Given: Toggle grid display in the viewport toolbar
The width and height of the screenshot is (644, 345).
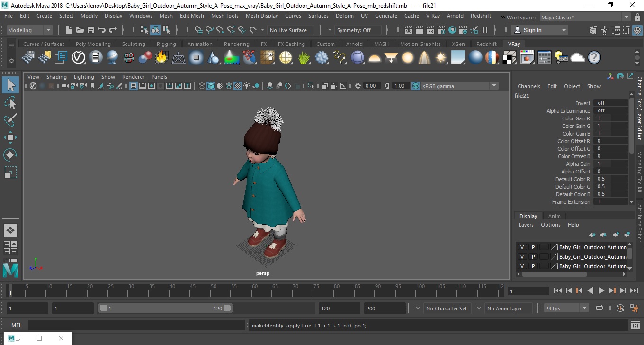Looking at the screenshot, I should click(x=134, y=86).
